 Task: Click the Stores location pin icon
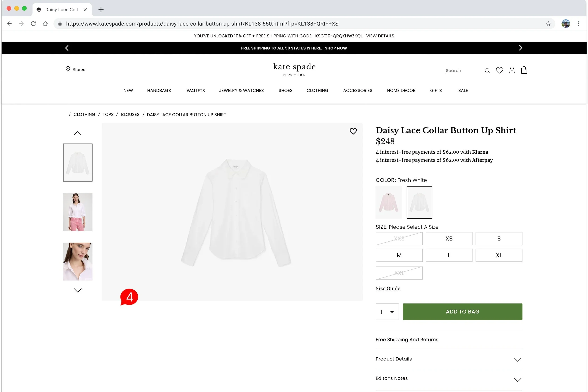pyautogui.click(x=68, y=69)
